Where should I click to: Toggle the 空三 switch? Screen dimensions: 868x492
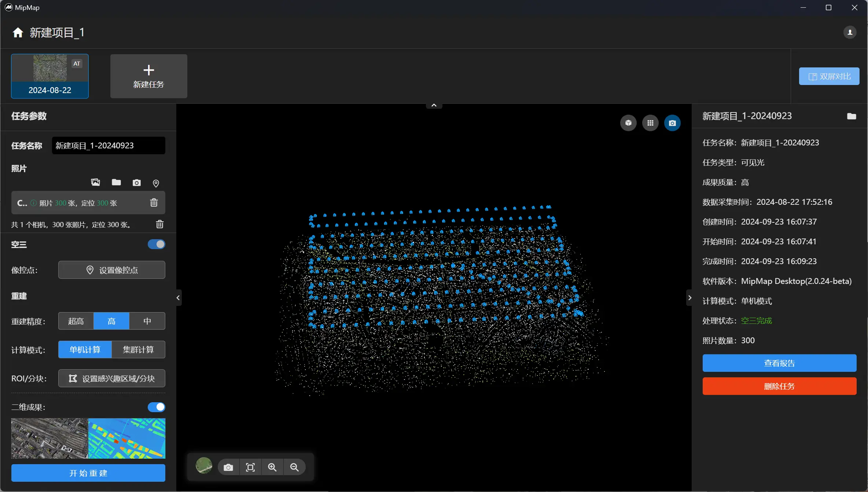(157, 244)
